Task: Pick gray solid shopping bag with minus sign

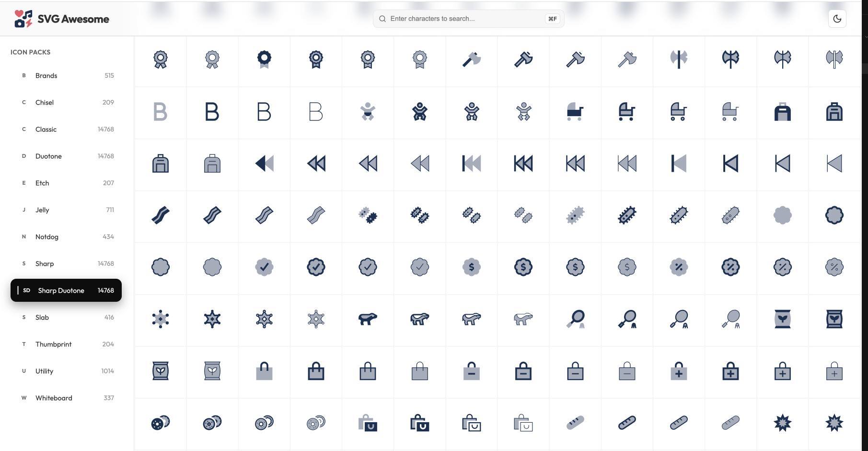Action: coord(471,371)
